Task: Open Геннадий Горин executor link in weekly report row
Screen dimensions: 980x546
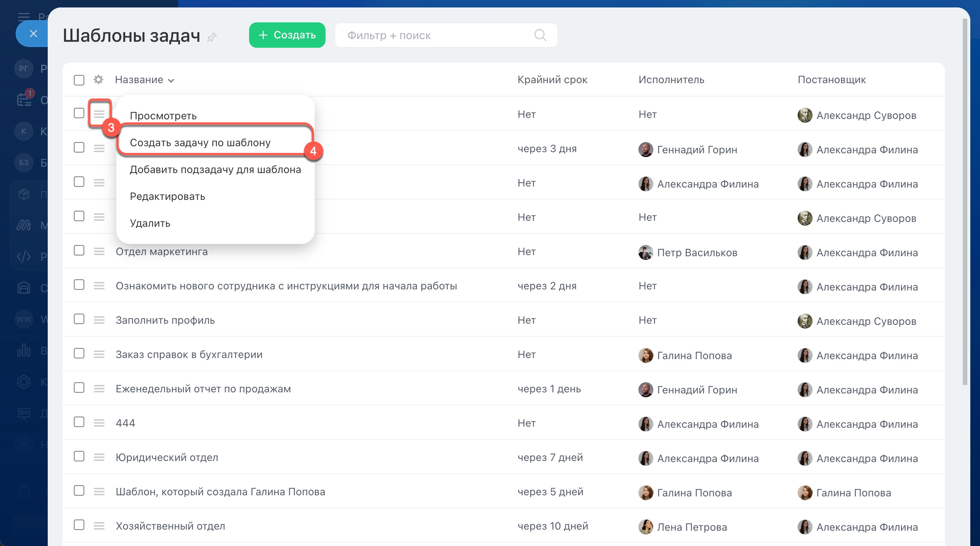Action: [697, 390]
